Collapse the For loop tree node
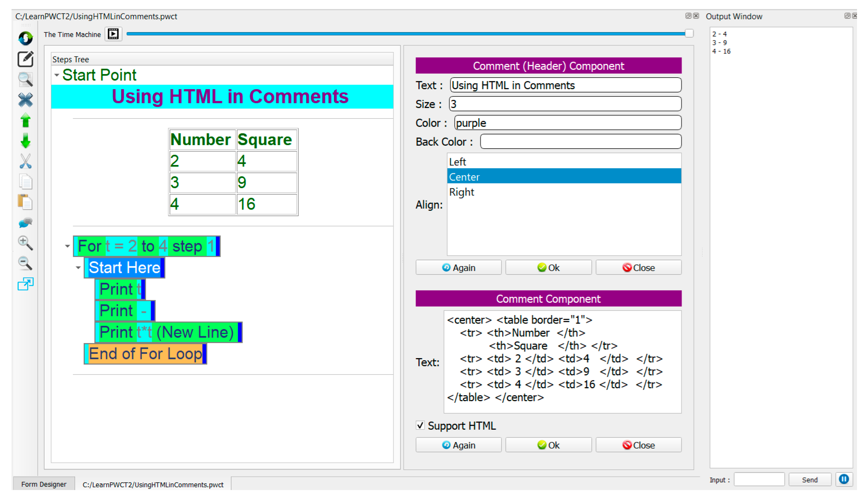The image size is (868, 501). 68,246
